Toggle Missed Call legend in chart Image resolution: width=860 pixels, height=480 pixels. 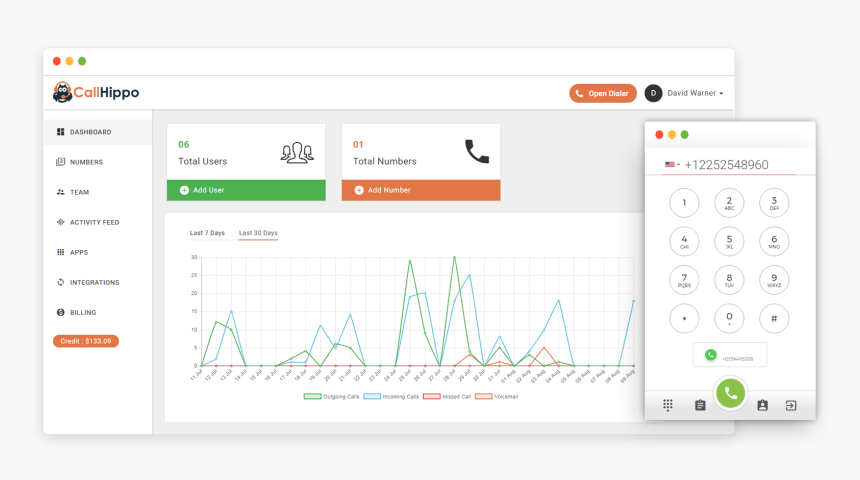(x=448, y=397)
